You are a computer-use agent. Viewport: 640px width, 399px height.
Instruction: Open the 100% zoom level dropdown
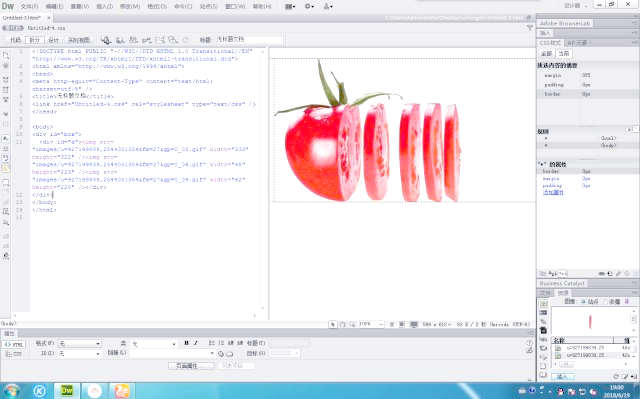click(371, 324)
